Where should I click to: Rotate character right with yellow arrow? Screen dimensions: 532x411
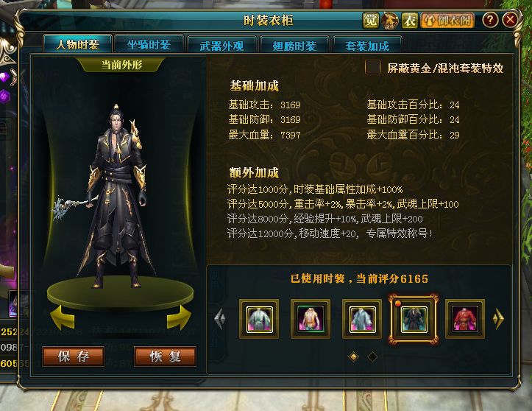tap(179, 317)
